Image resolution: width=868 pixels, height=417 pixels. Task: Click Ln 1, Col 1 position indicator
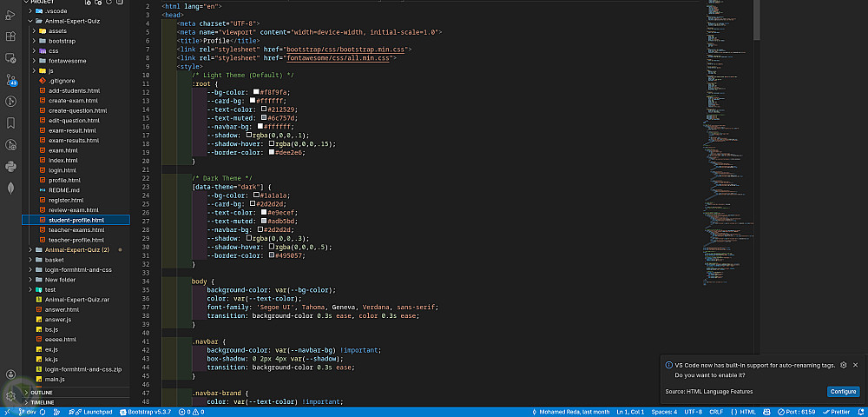630,412
